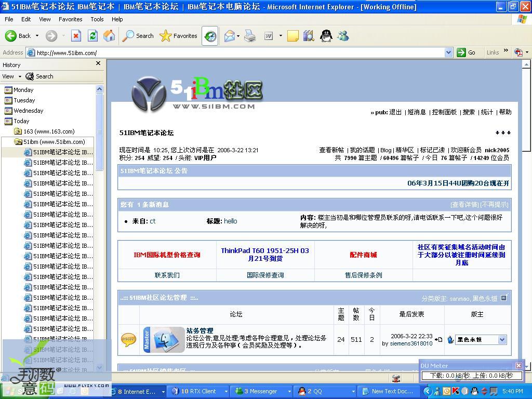Stop loading the page with the red X icon
The height and width of the screenshot is (399, 532).
tap(76, 36)
